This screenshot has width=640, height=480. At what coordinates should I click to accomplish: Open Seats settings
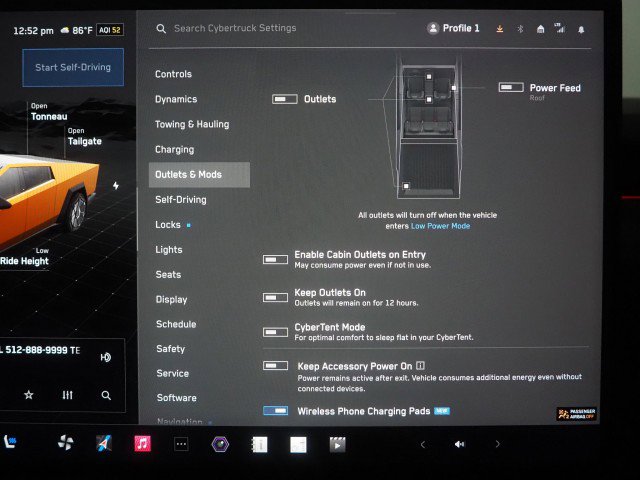[168, 275]
